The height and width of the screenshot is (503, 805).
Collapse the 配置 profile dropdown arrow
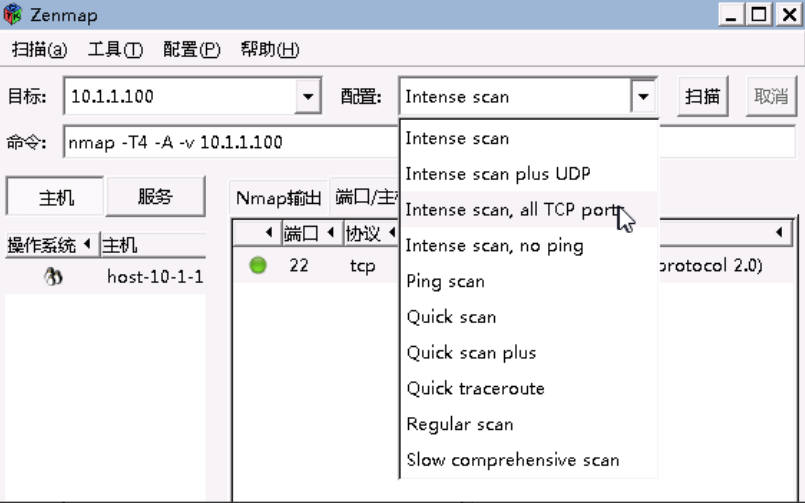click(643, 96)
